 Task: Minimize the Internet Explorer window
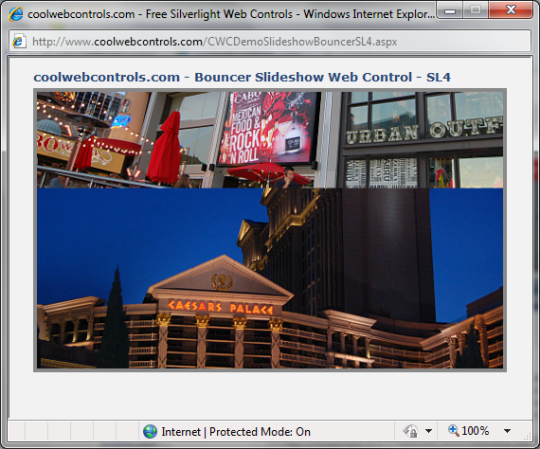pos(450,11)
